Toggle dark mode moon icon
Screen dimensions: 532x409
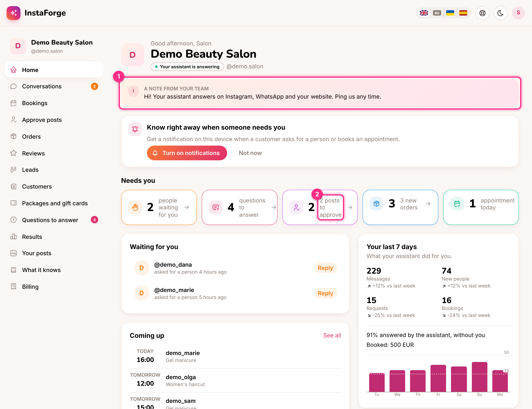pyautogui.click(x=500, y=13)
